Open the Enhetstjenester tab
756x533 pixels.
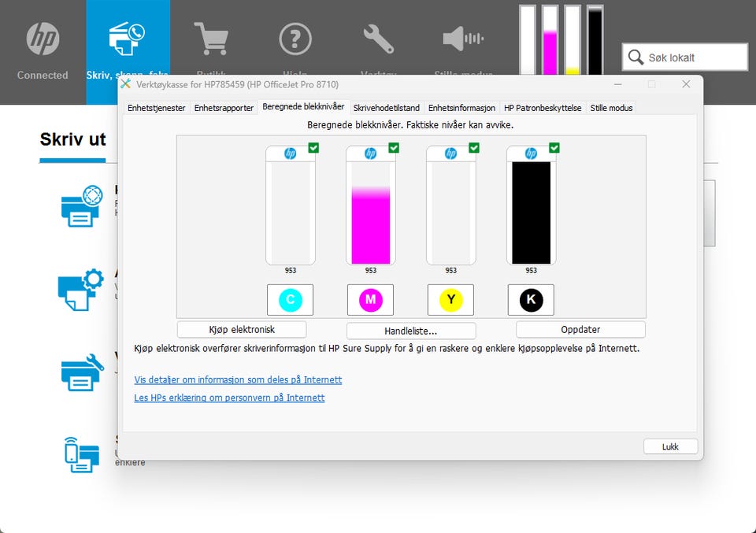click(156, 108)
